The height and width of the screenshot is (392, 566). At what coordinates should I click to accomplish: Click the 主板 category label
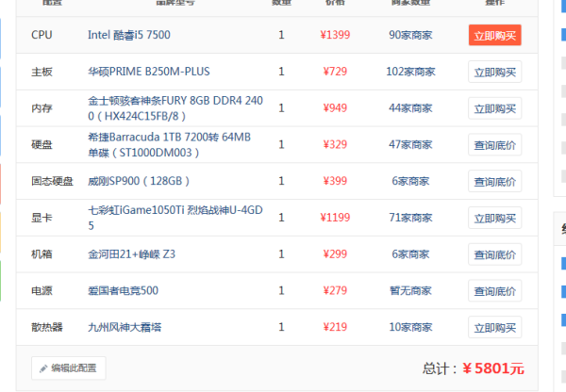click(42, 72)
